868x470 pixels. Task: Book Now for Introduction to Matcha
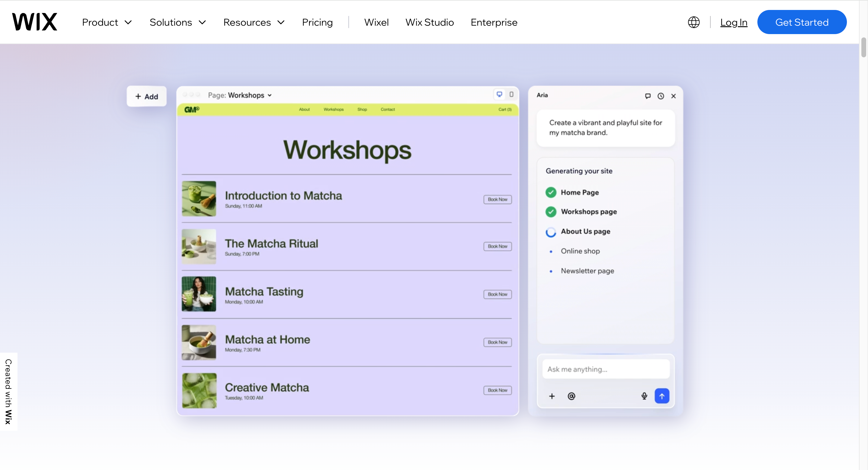[497, 199]
